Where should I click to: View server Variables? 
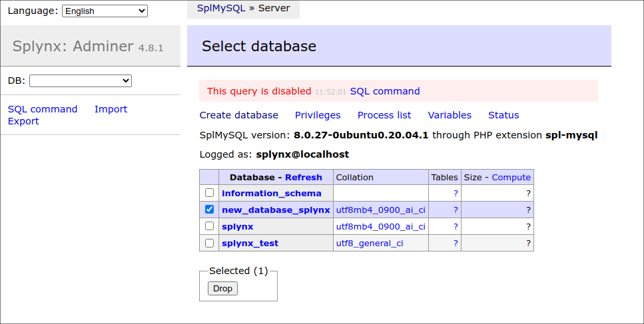[450, 115]
